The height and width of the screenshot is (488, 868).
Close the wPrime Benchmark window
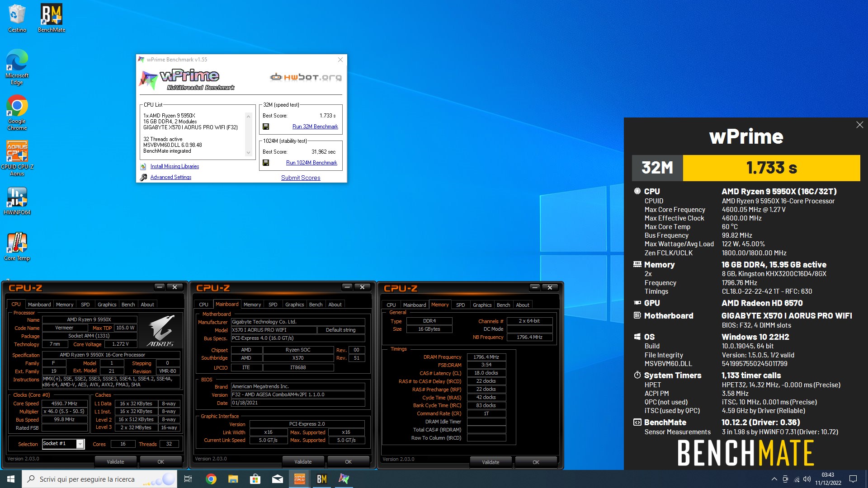pos(340,60)
